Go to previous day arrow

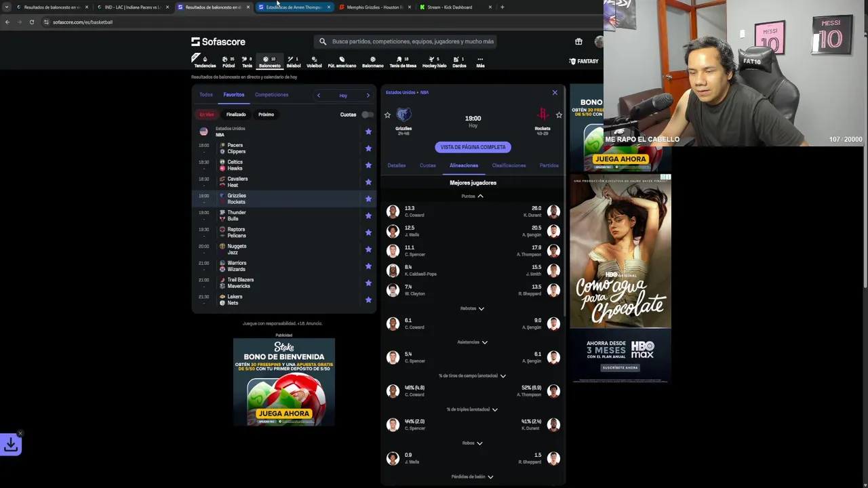pyautogui.click(x=318, y=96)
